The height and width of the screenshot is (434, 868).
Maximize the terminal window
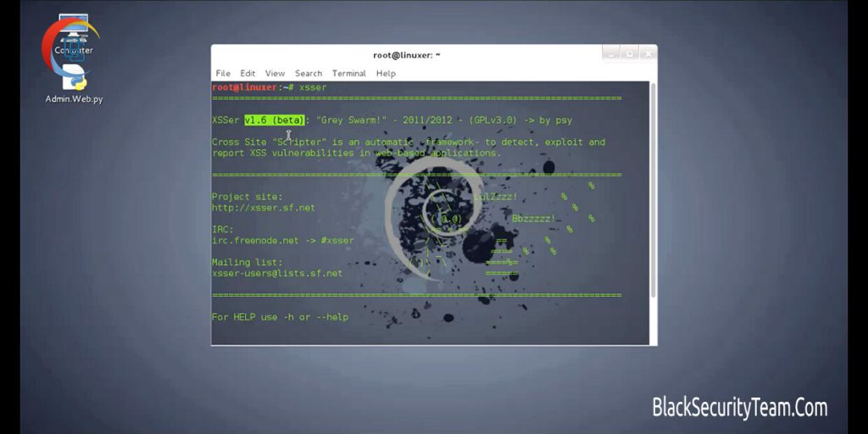point(629,54)
